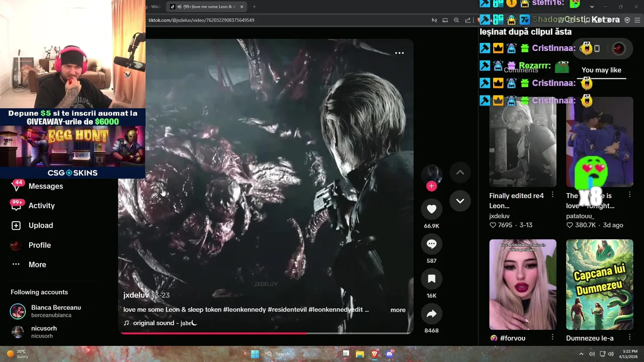This screenshot has height=362, width=644.
Task: Click 'jxdeluv' author name under first thumbnail
Action: click(x=500, y=216)
